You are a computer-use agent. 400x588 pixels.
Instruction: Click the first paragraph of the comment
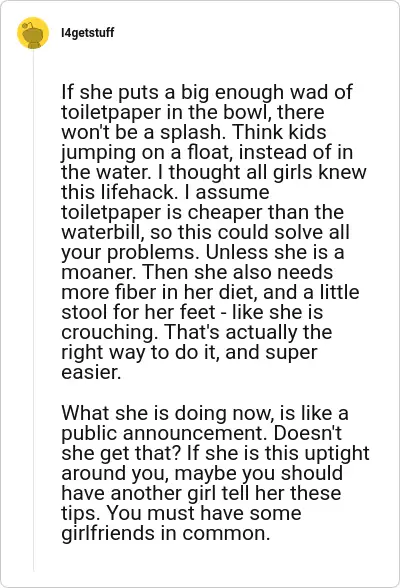214,232
